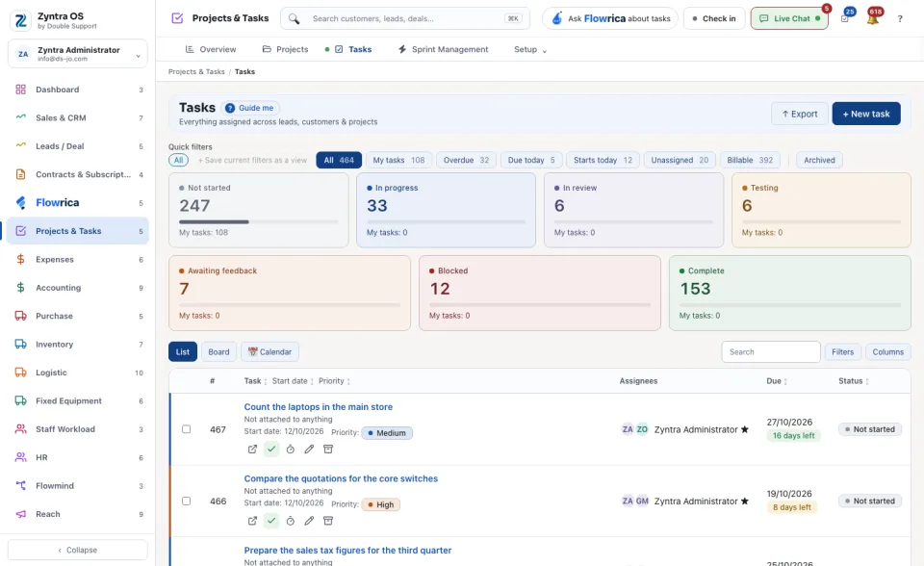
Task: Open the Dashboard sidebar icon
Action: point(20,90)
